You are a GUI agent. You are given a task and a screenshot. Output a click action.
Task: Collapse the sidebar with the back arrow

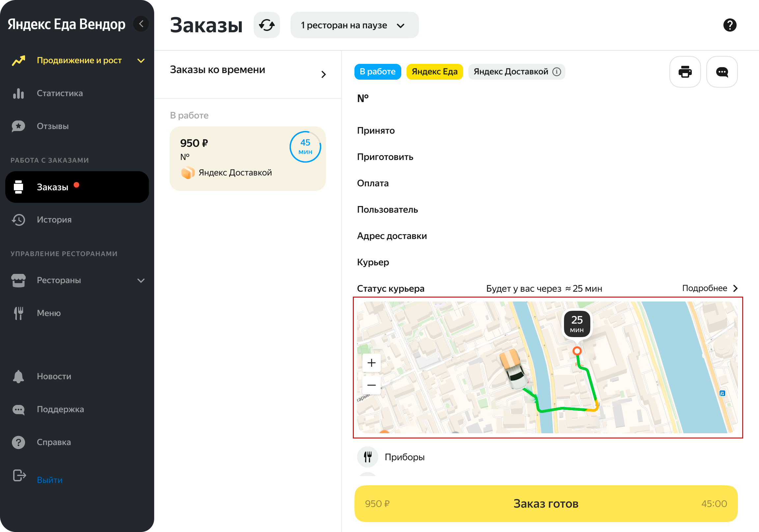click(141, 24)
